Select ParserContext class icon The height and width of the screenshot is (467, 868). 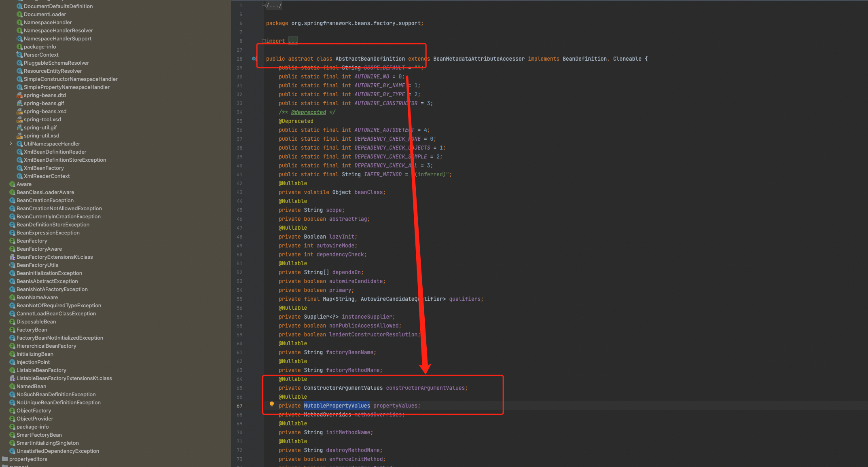[x=19, y=55]
